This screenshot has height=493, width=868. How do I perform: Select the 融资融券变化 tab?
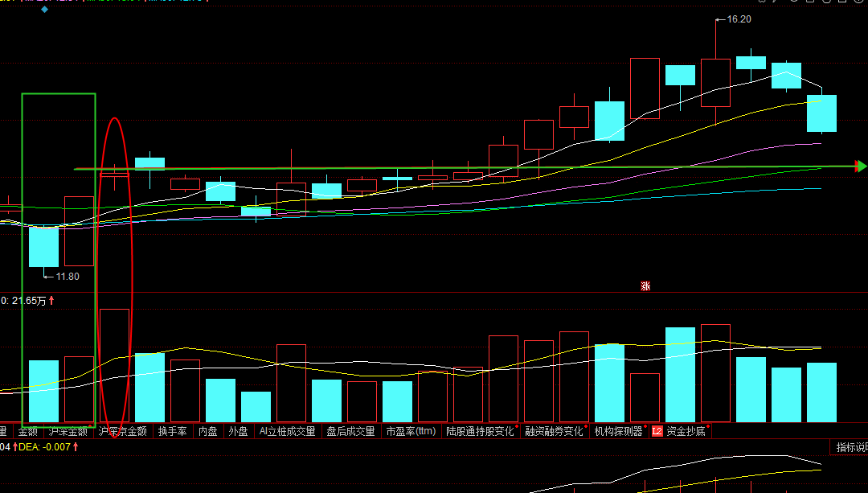(554, 431)
